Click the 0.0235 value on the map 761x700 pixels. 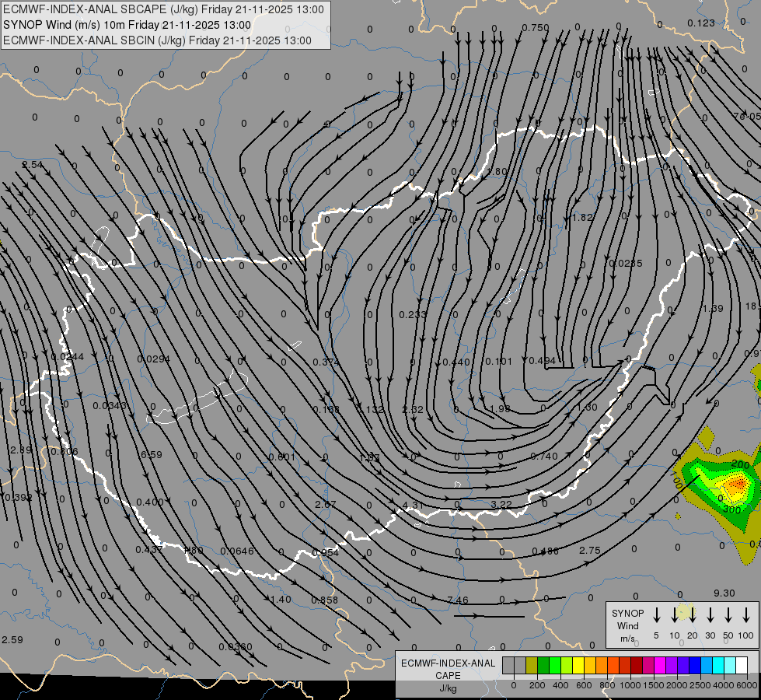pyautogui.click(x=626, y=264)
